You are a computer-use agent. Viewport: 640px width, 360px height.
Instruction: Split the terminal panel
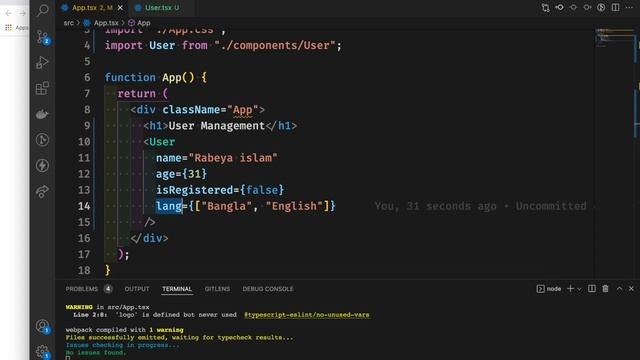tap(591, 289)
